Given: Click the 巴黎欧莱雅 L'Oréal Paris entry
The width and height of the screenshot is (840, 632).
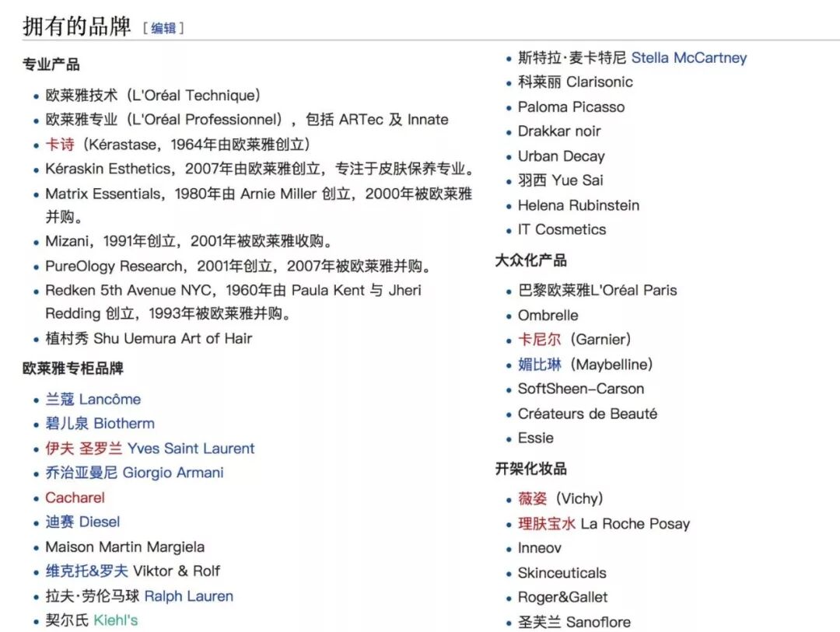Looking at the screenshot, I should pos(597,290).
